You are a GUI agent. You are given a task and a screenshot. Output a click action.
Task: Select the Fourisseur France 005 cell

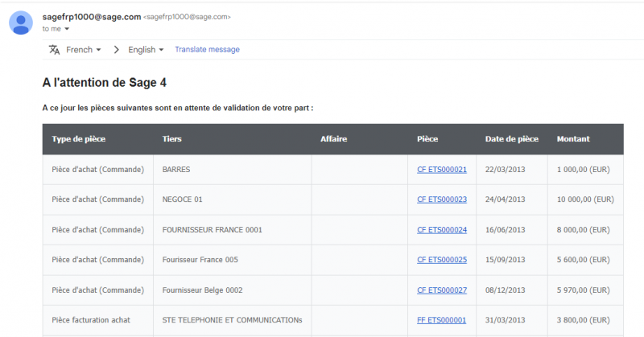click(233, 260)
